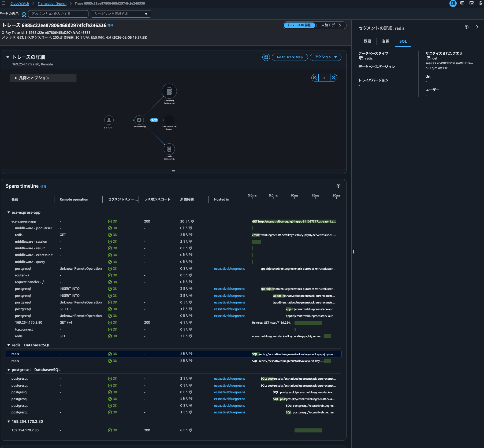
Task: Click the postgresql database node icon
Action: (x=169, y=91)
